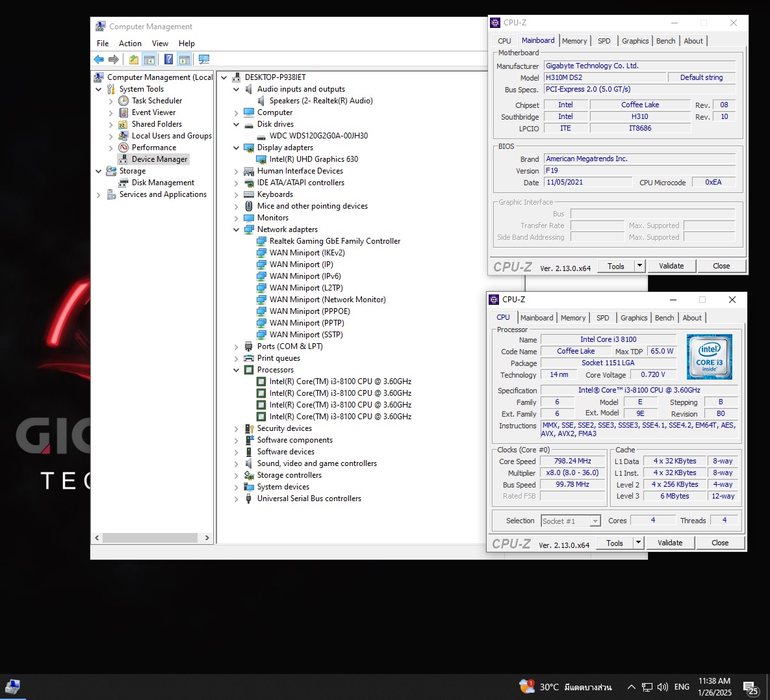
Task: Select WAN Miniport (PPPOE) adapter
Action: pyautogui.click(x=309, y=311)
